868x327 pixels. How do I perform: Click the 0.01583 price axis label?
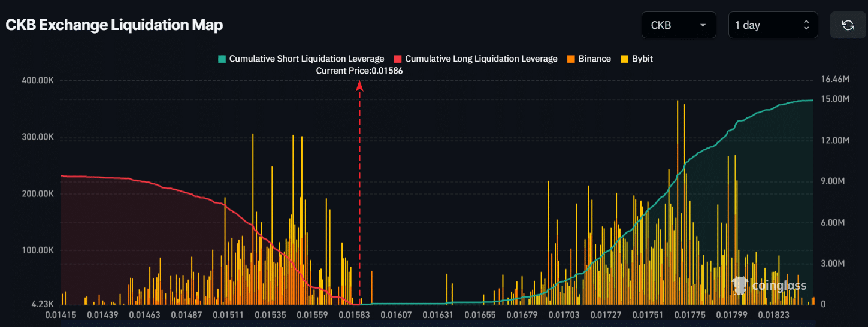(x=353, y=314)
